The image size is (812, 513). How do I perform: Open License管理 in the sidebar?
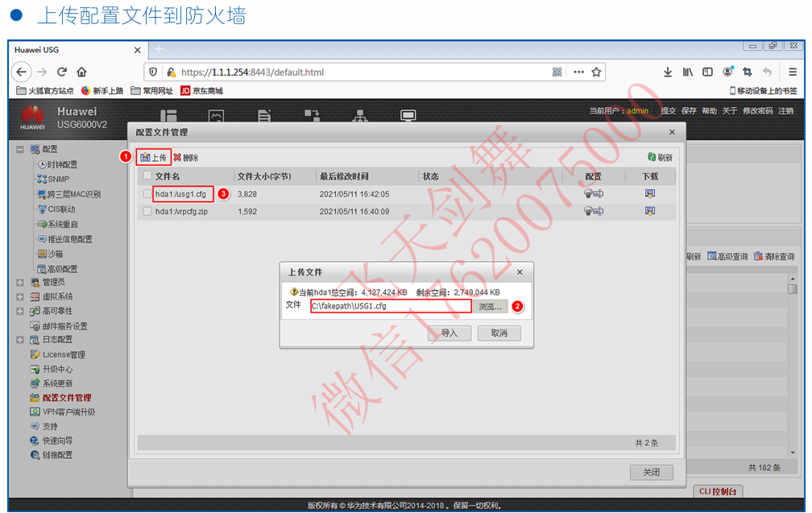58,354
